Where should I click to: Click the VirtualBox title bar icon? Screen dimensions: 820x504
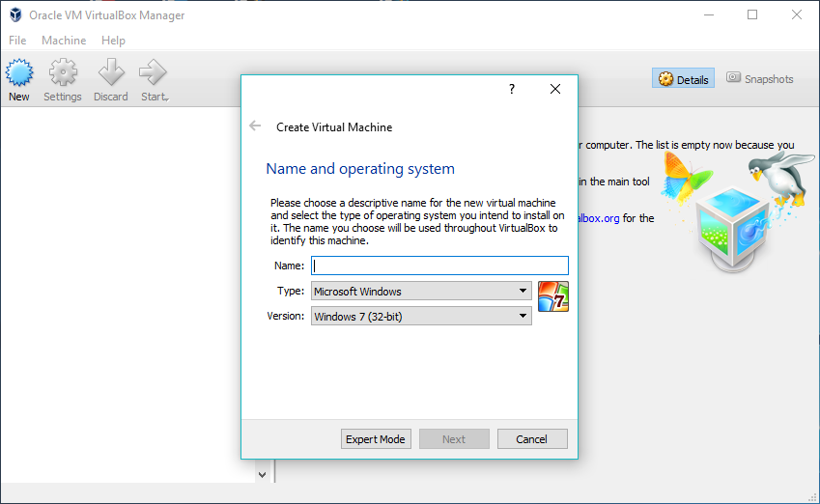tap(16, 14)
